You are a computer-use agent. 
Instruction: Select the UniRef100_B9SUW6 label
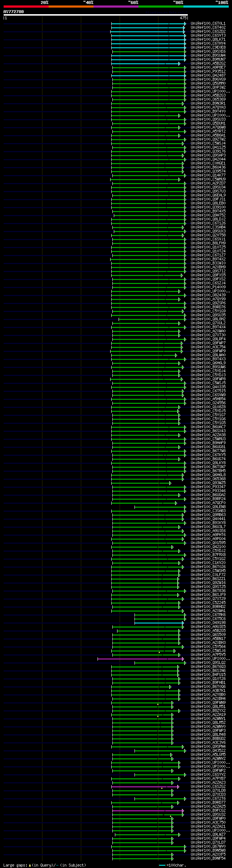(x=208, y=367)
